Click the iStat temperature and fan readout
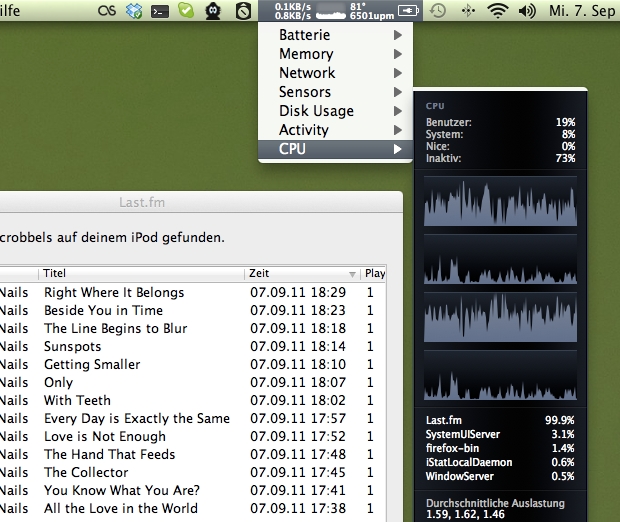Viewport: 620px width, 522px height. point(372,11)
